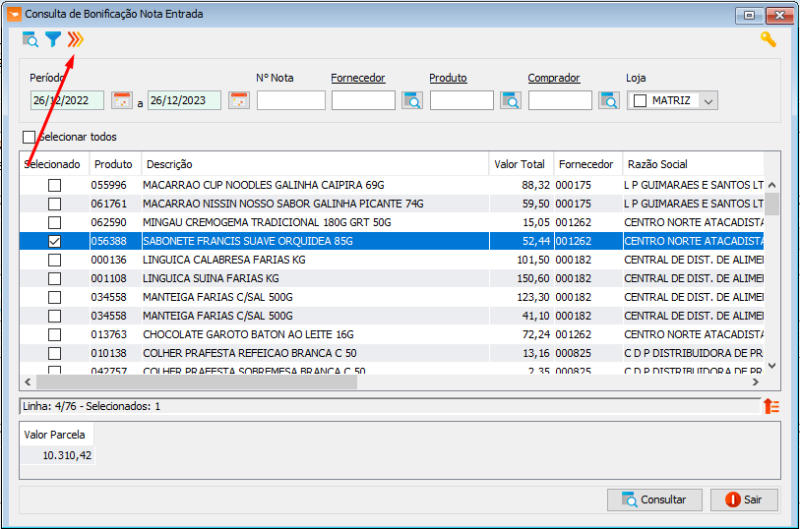Click the period start date field
The height and width of the screenshot is (529, 800).
(67, 100)
